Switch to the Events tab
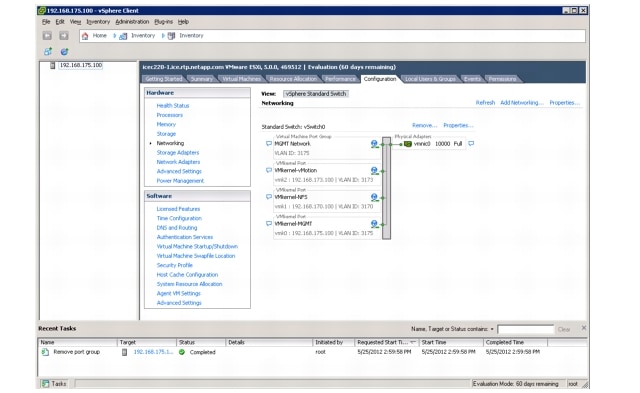Screen dimensions: 640x393 (x=472, y=79)
